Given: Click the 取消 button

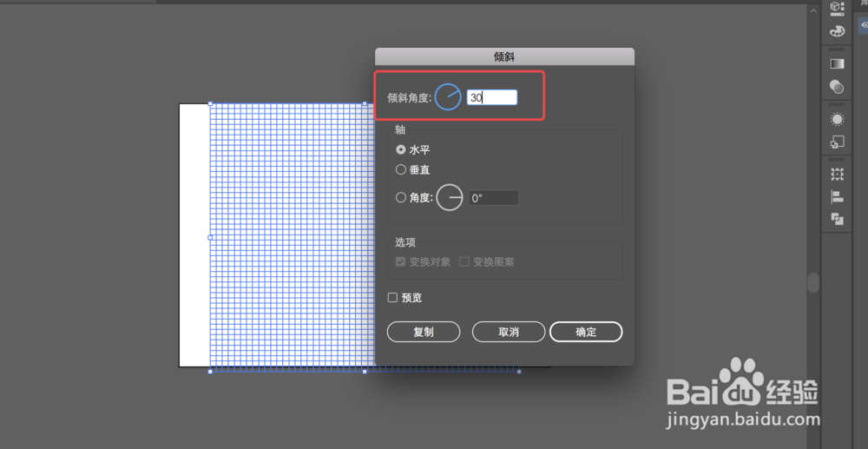Looking at the screenshot, I should (x=509, y=332).
